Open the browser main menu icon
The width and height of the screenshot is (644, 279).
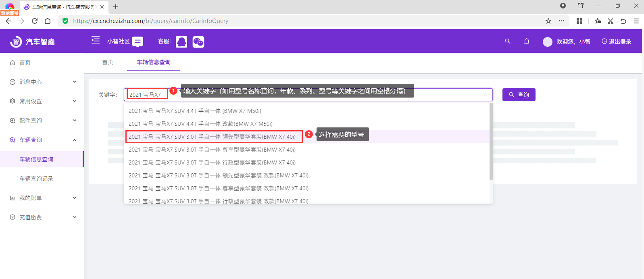636,21
